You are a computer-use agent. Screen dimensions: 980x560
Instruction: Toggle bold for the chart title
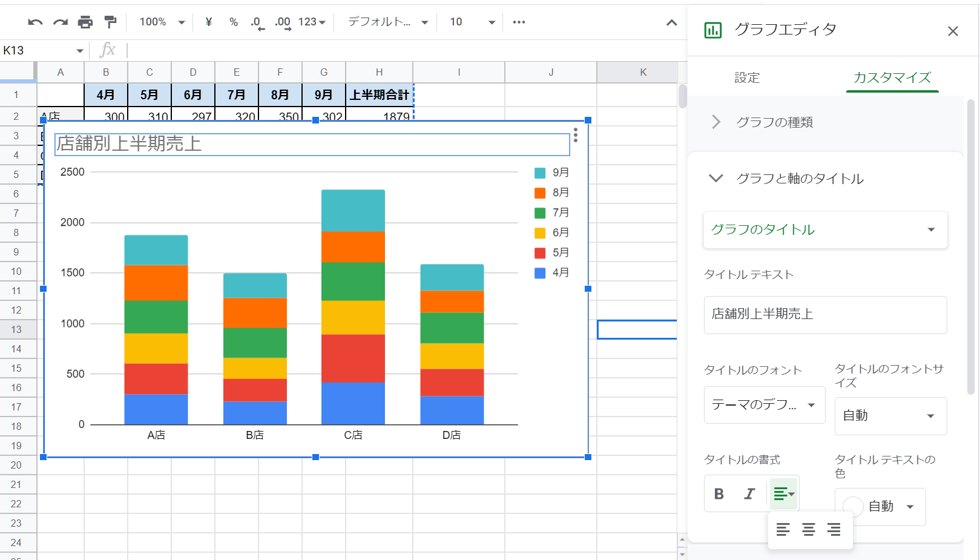coord(719,493)
